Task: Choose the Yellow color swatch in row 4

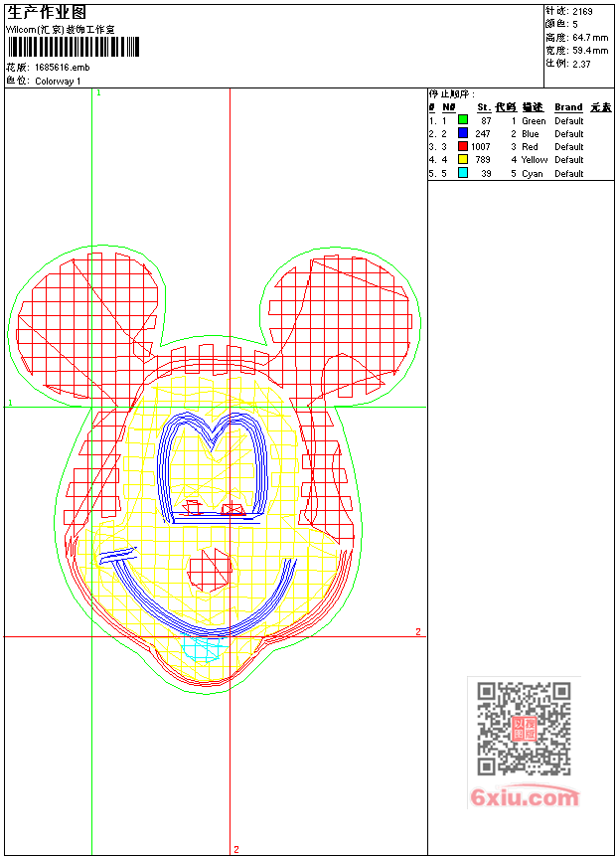Action: point(463,159)
